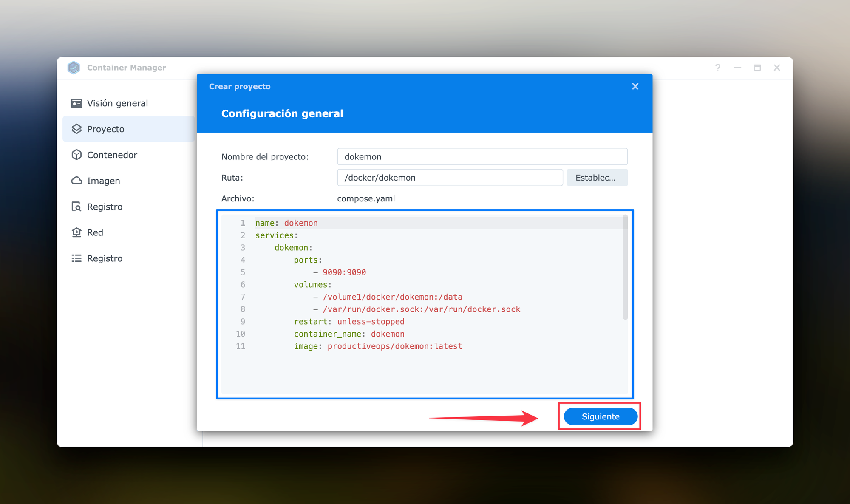Click 'restart: unless-stopped' line
The width and height of the screenshot is (850, 504).
[349, 322]
